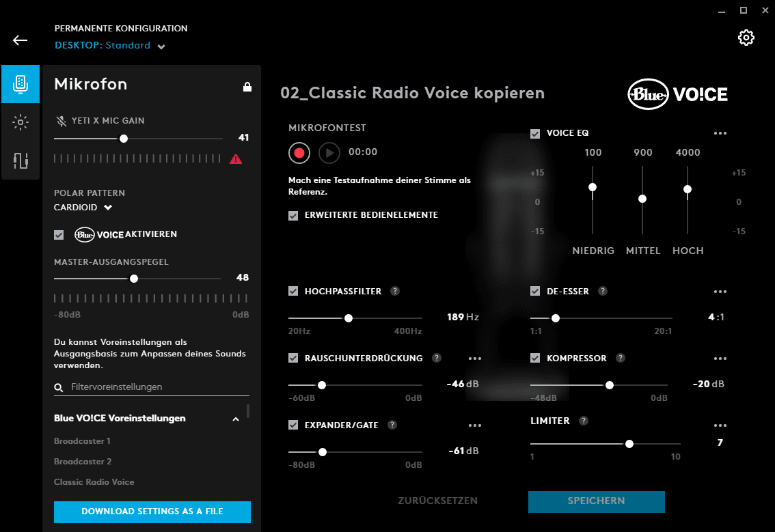Click the -20 dB Kompressor value
The image size is (775, 532).
(x=708, y=384)
